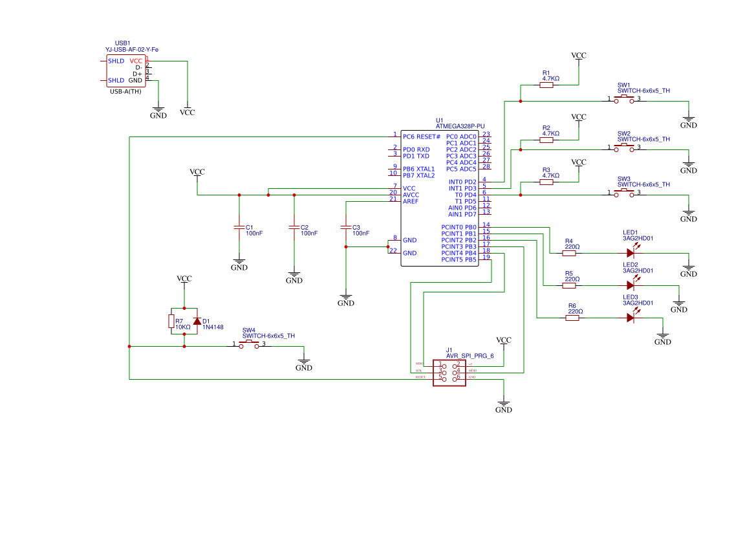Click the PB6 XTAL1 pin label
The width and height of the screenshot is (756, 535).
(x=419, y=169)
